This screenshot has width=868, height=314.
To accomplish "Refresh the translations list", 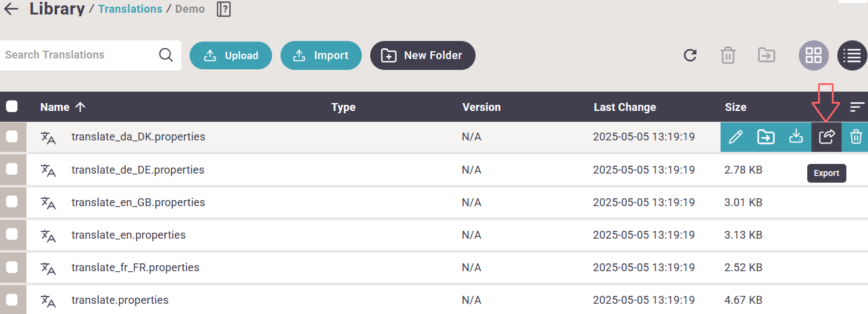I will click(x=690, y=55).
